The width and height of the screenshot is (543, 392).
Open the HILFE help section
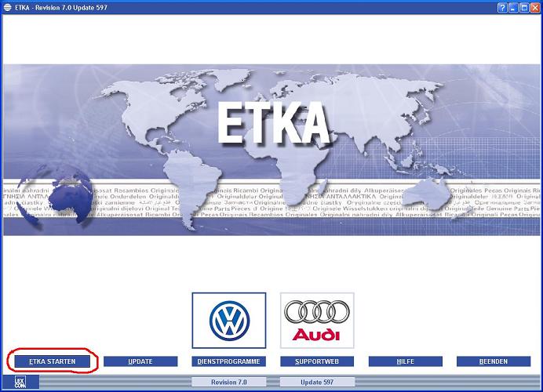point(405,361)
